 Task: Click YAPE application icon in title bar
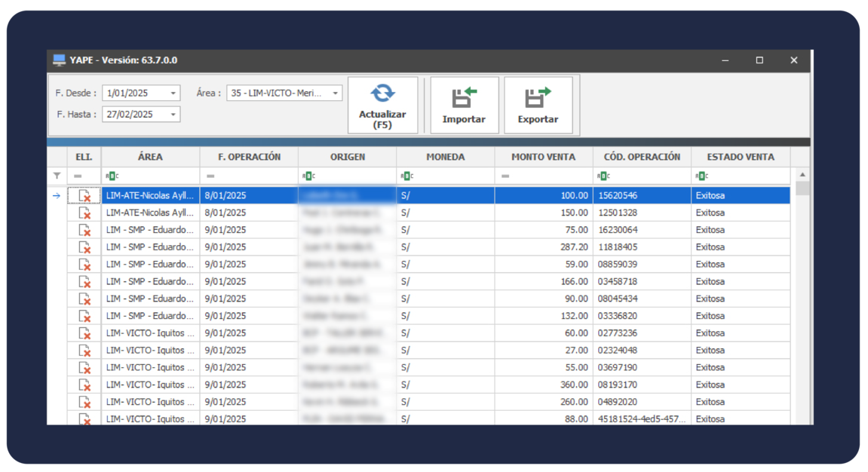pos(59,60)
